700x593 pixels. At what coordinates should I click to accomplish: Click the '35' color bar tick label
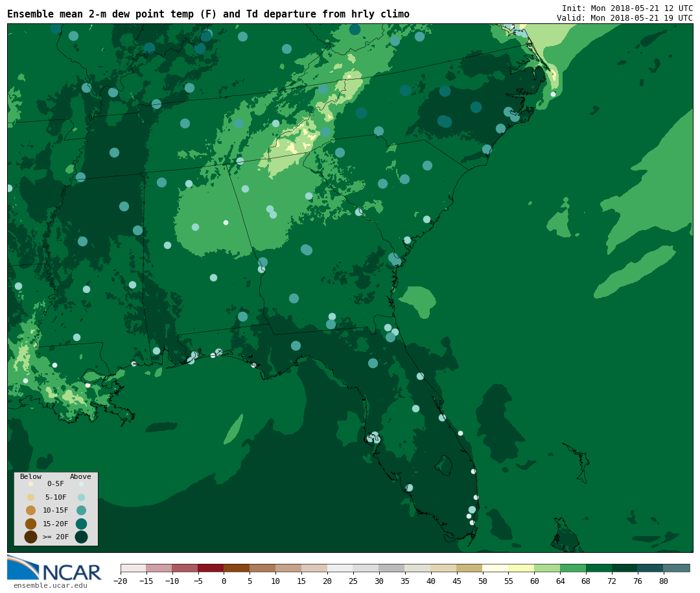405,581
